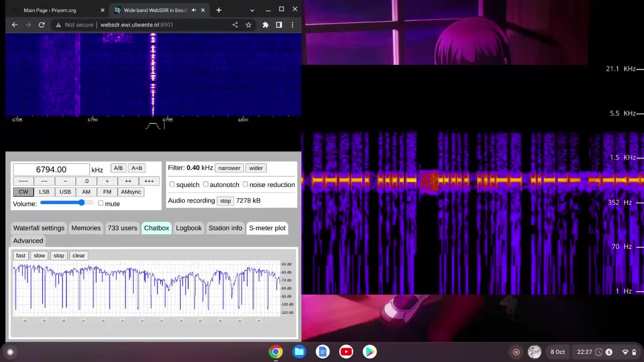Image resolution: width=644 pixels, height=362 pixels.
Task: Expand the tab search dropdown arrow
Action: [x=252, y=10]
